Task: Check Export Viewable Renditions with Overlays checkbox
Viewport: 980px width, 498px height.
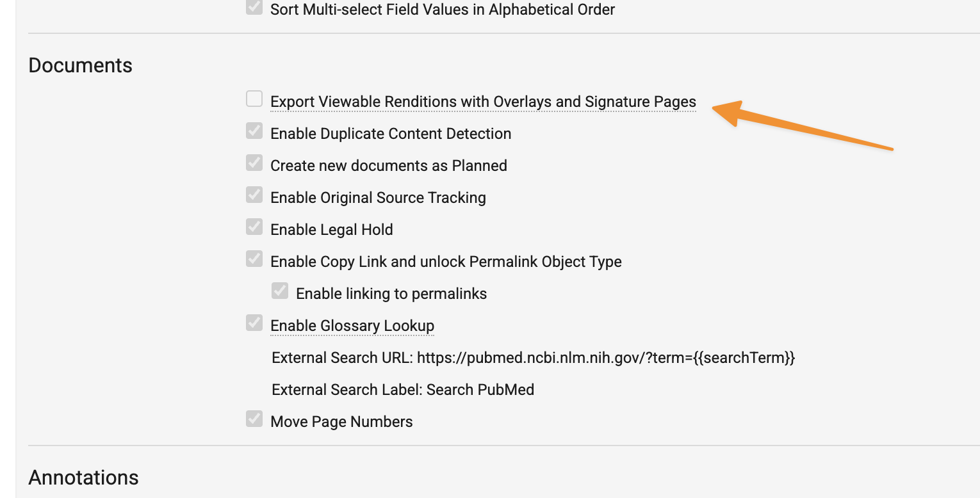Action: pos(254,99)
